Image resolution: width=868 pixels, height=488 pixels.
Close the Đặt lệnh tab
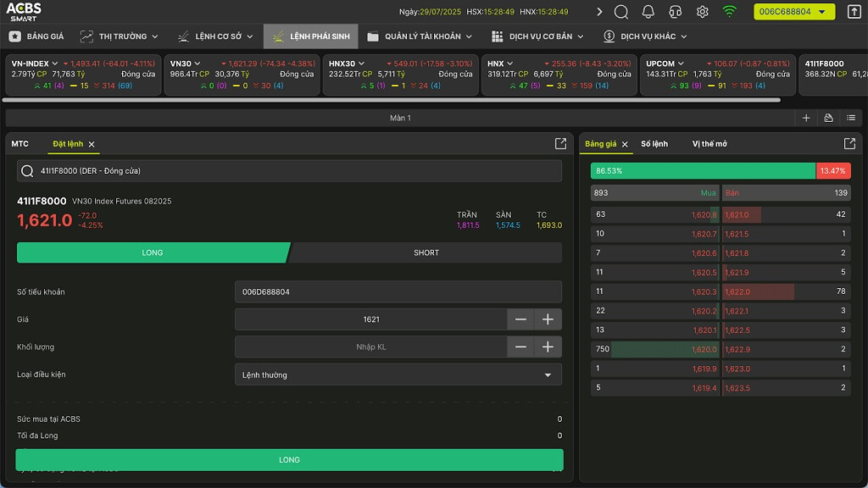(92, 144)
